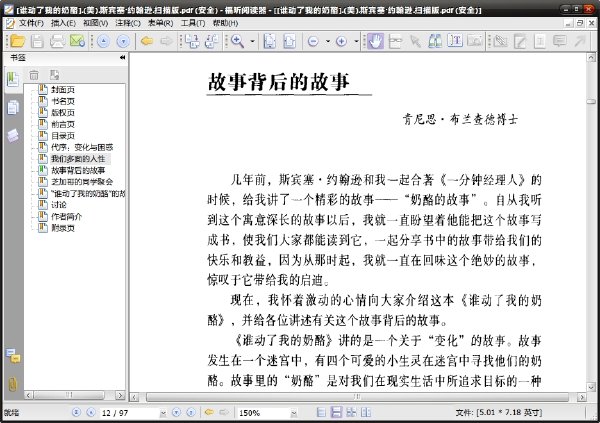
Task: Click the Previous Page button in the status bar
Action: (x=91, y=412)
